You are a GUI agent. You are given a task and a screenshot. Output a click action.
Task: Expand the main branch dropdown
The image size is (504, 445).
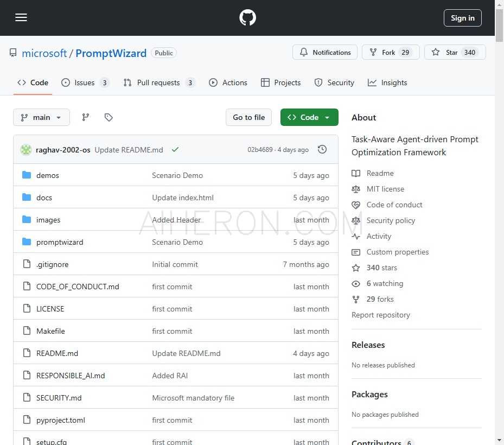pos(41,117)
